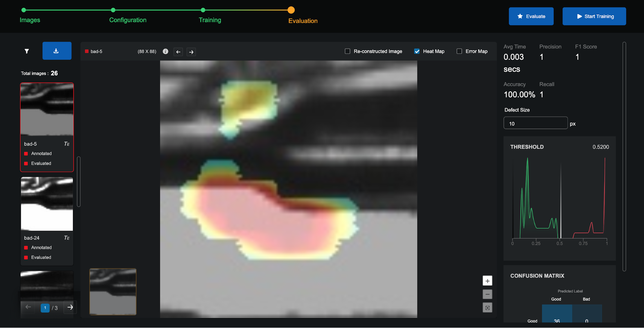Advance to the next image with the right arrow

coord(191,52)
